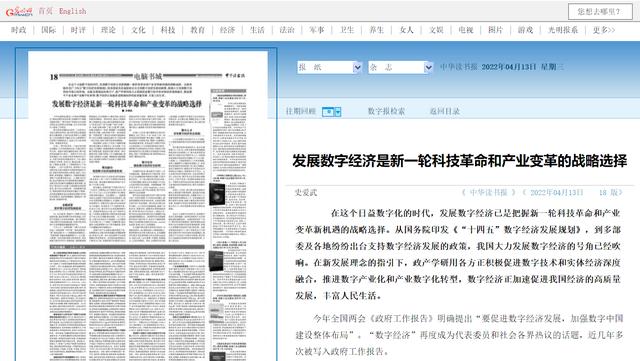Viewport: 640px width, 361px height.
Task: Open the 时政 navigation item
Action: 19,30
